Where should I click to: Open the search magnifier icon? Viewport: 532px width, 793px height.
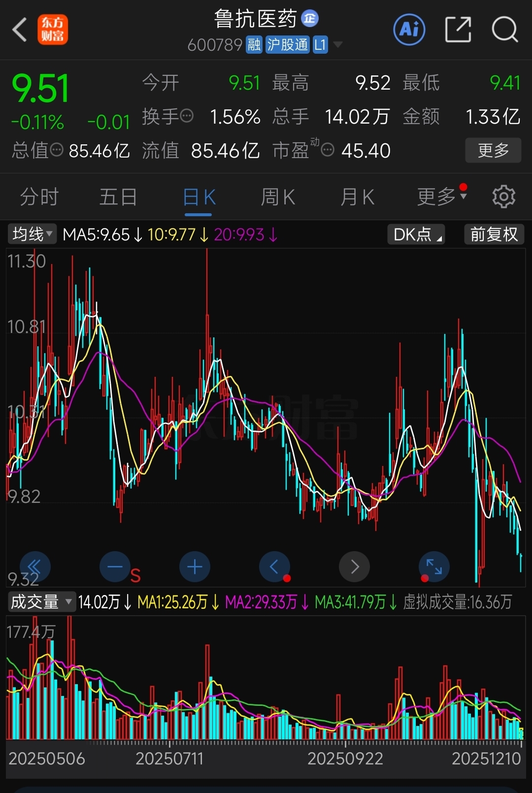coord(505,30)
